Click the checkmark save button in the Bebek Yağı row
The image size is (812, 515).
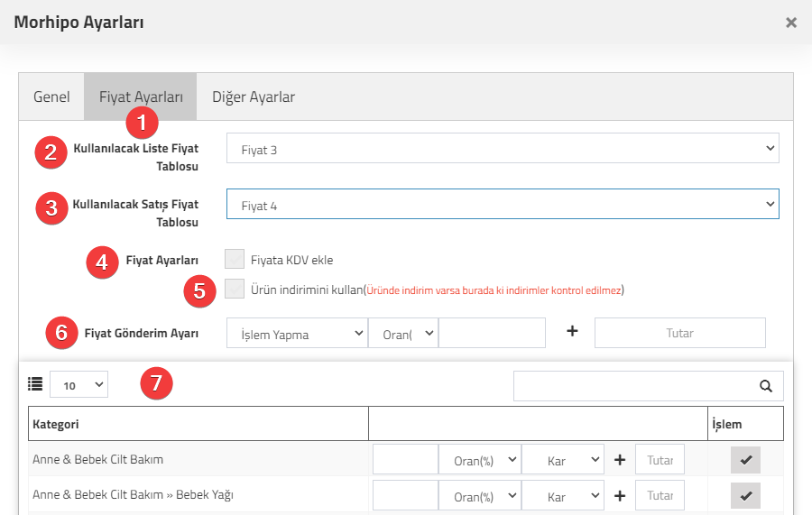[746, 496]
